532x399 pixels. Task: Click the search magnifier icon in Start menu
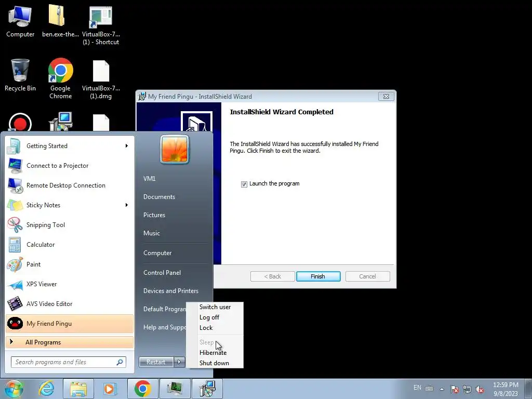pos(119,362)
